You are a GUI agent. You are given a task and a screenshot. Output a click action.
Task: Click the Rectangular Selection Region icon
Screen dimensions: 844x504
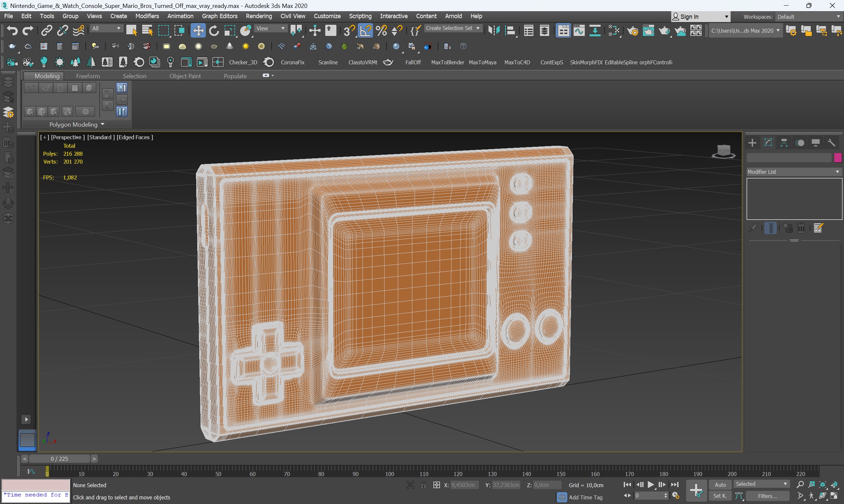click(x=164, y=31)
